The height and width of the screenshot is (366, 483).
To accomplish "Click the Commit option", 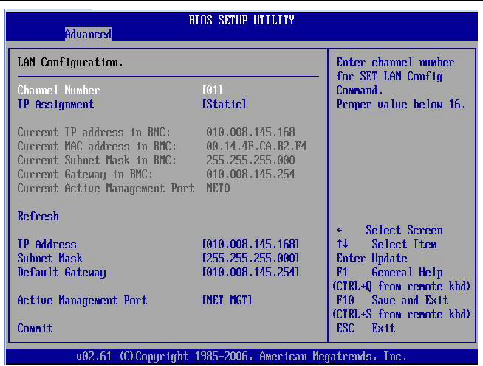I will tap(35, 328).
